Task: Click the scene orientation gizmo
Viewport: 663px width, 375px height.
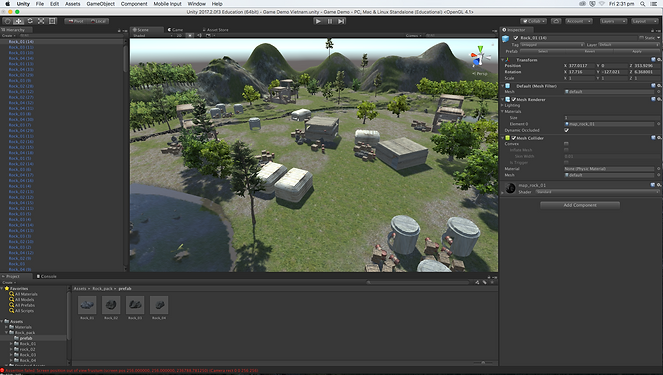Action: point(479,57)
